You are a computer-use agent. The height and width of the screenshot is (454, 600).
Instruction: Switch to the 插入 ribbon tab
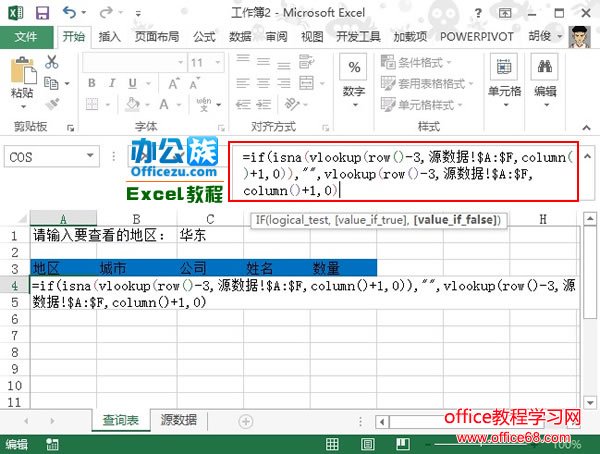click(110, 37)
